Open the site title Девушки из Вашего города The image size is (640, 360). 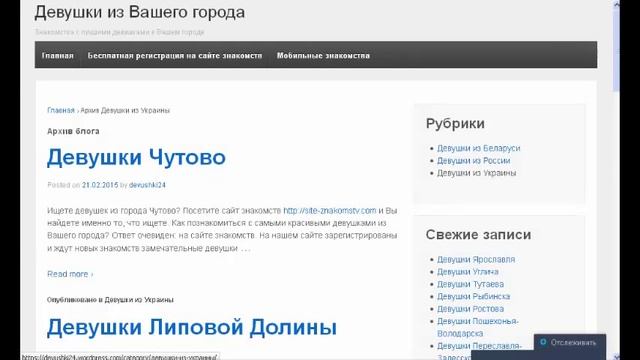tap(140, 12)
